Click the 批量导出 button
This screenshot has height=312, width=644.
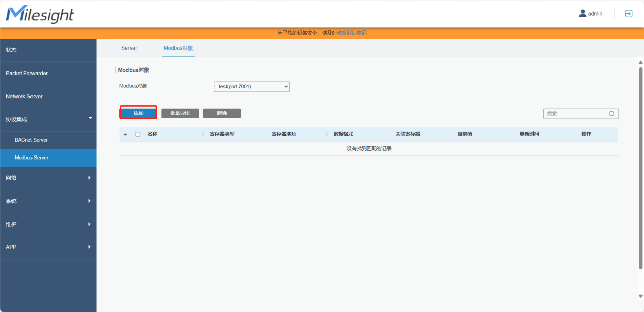click(180, 113)
